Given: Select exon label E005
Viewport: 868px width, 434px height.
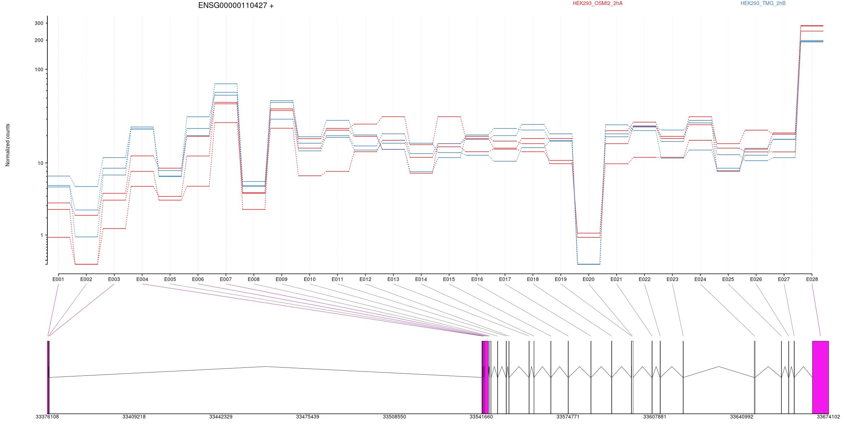Looking at the screenshot, I should click(170, 279).
